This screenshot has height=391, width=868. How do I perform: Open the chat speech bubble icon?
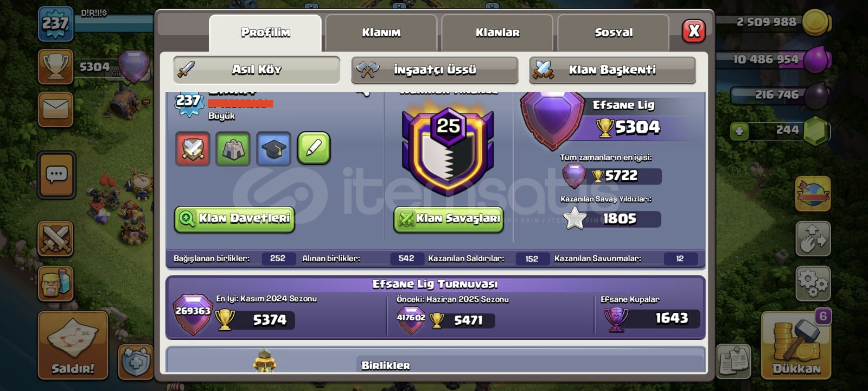[x=56, y=175]
